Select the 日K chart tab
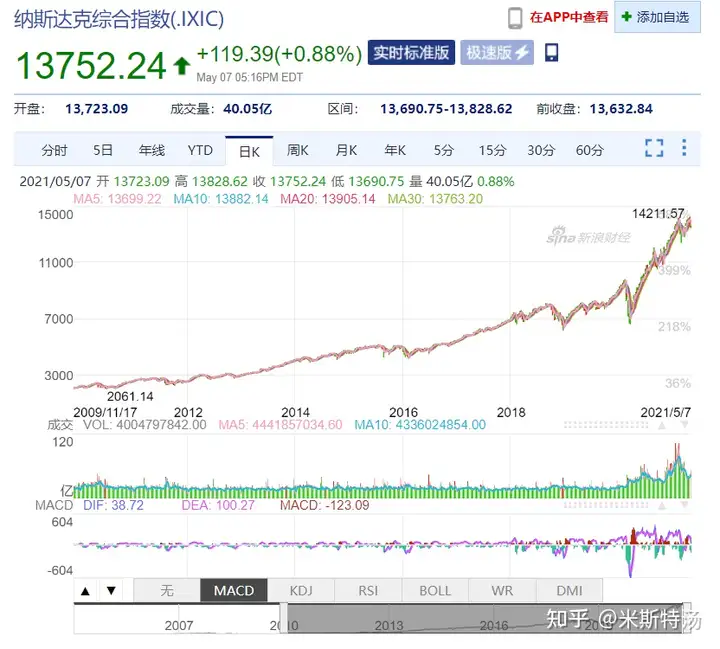The width and height of the screenshot is (720, 649). [249, 151]
